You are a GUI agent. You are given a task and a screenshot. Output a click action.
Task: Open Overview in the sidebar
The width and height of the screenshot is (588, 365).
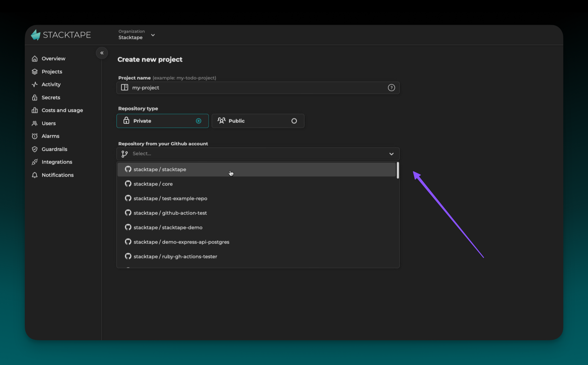tap(53, 59)
